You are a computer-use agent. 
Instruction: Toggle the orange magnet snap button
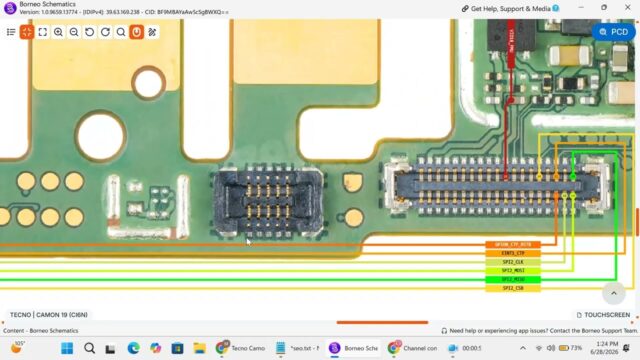pos(137,32)
